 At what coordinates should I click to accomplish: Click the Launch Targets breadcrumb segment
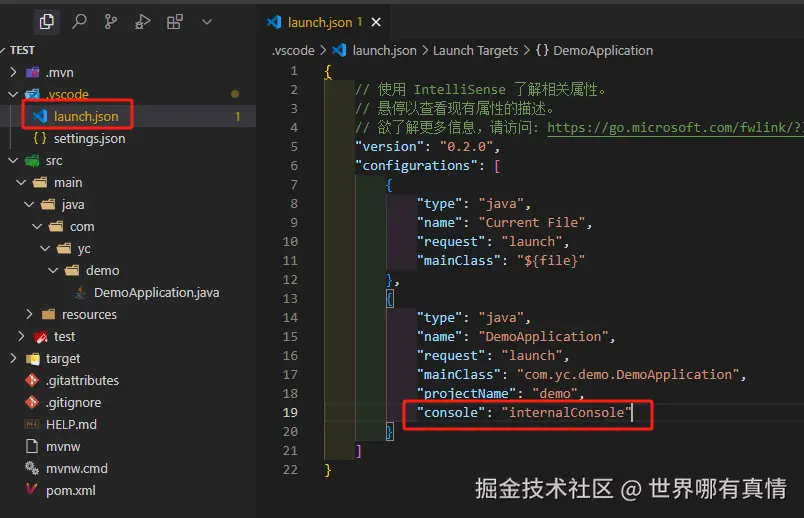pos(475,50)
